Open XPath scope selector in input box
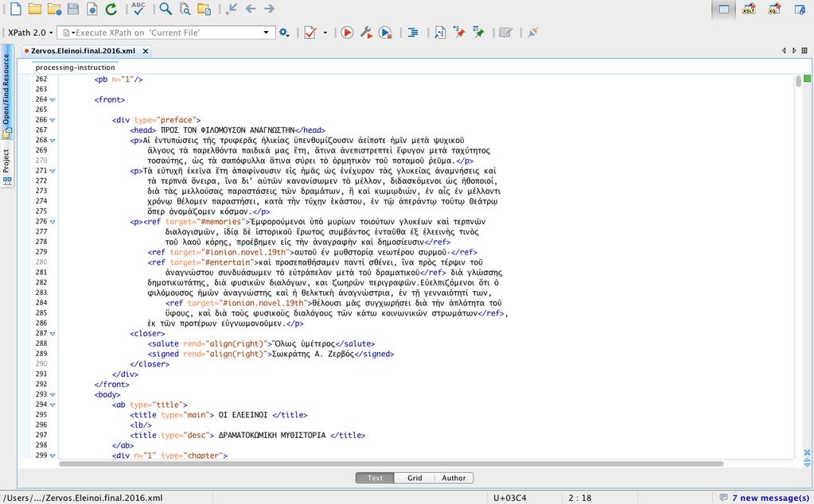Viewport: 814px width, 504px height. point(68,33)
